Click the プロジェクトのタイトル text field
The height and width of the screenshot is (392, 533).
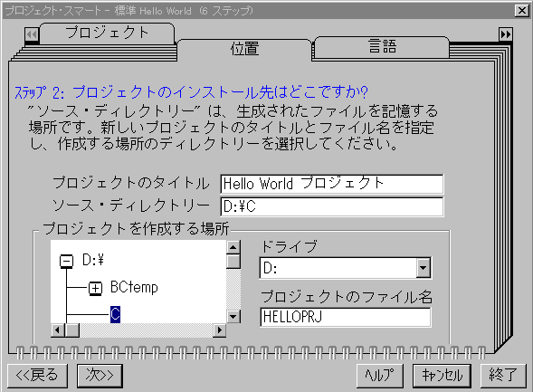coord(332,184)
